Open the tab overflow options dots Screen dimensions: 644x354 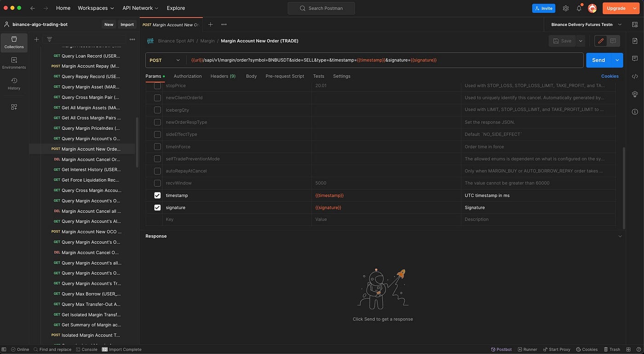coord(224,24)
